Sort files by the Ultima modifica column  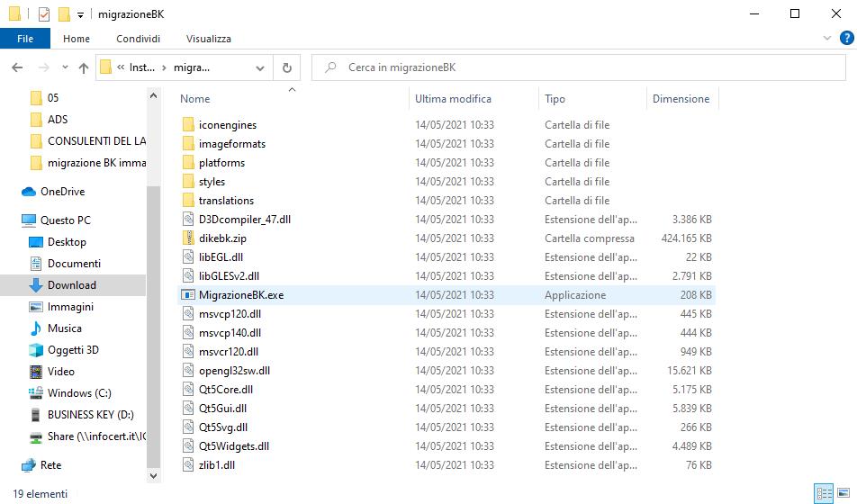click(453, 99)
